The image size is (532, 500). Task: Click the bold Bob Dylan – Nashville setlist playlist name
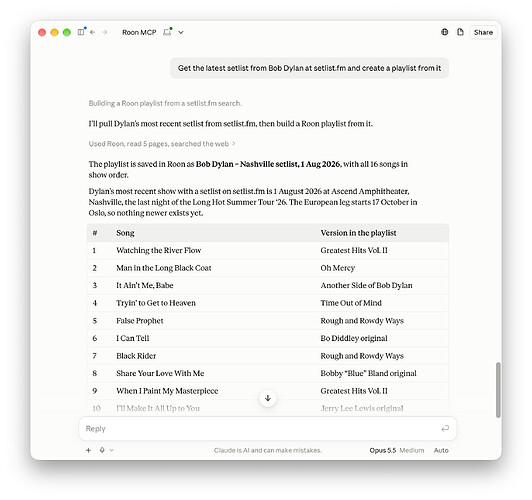tap(268, 164)
